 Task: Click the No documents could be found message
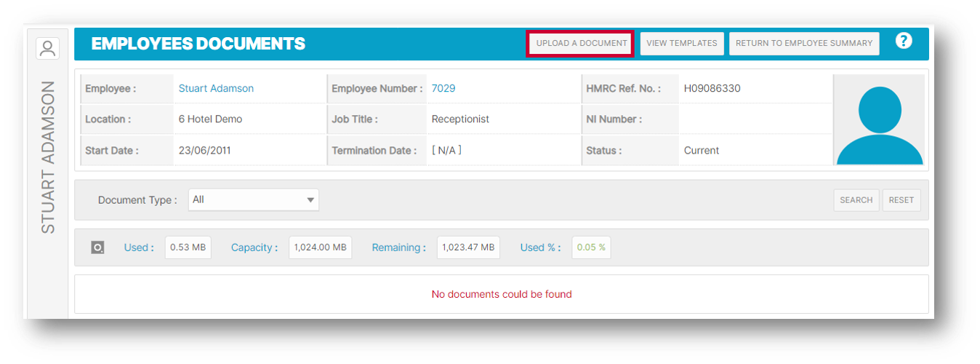pos(502,294)
